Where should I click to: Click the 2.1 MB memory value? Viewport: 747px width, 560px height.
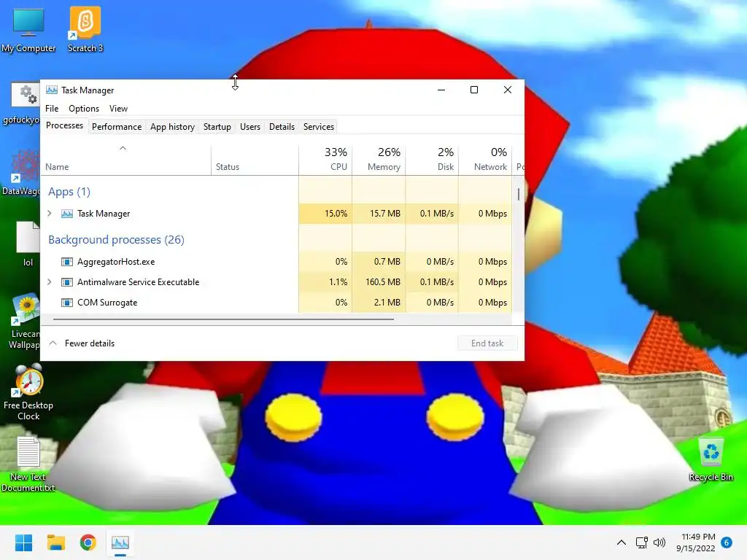point(387,303)
